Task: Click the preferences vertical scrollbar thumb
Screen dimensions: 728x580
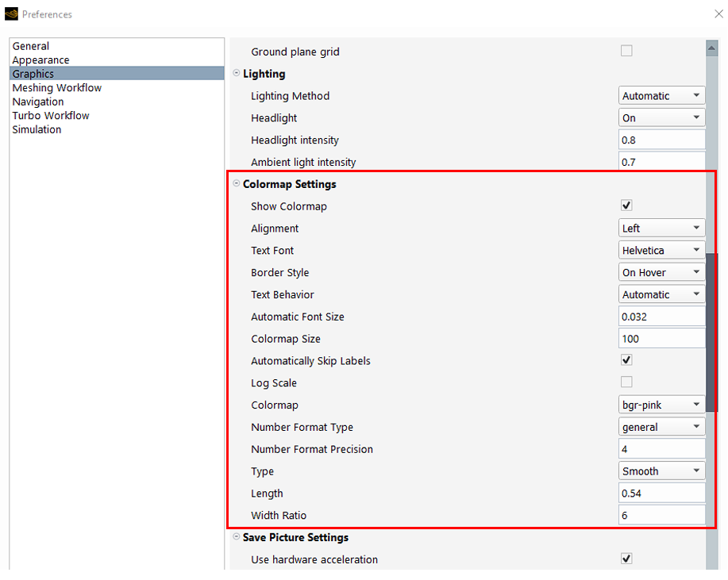Action: click(x=711, y=332)
